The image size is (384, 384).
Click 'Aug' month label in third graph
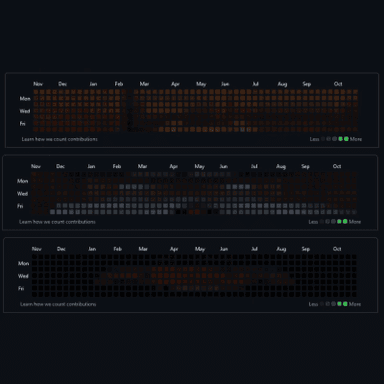click(281, 249)
